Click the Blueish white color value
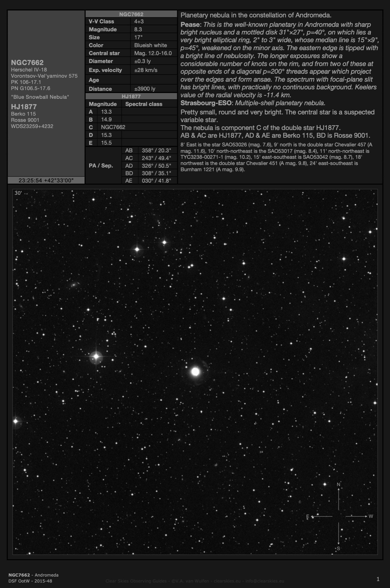 [x=150, y=45]
